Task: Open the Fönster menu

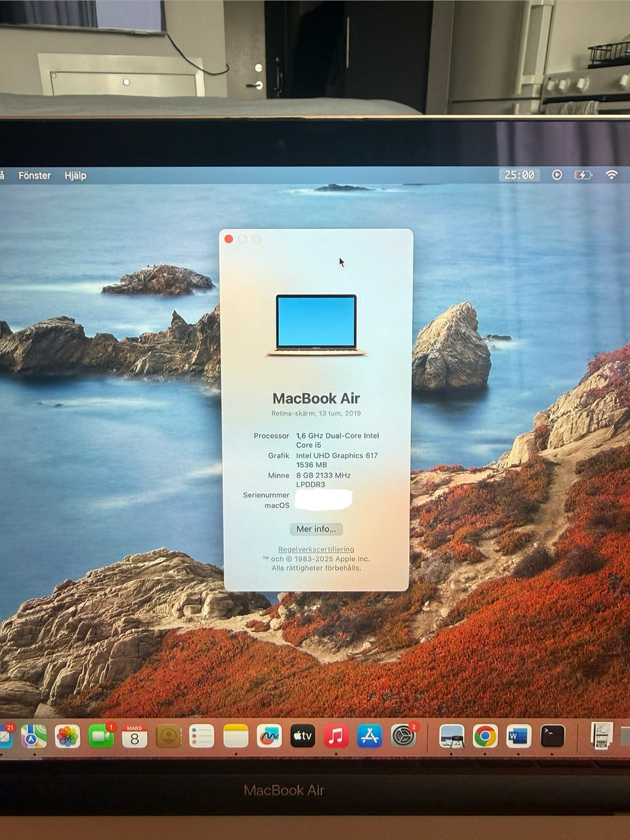Action: (35, 175)
